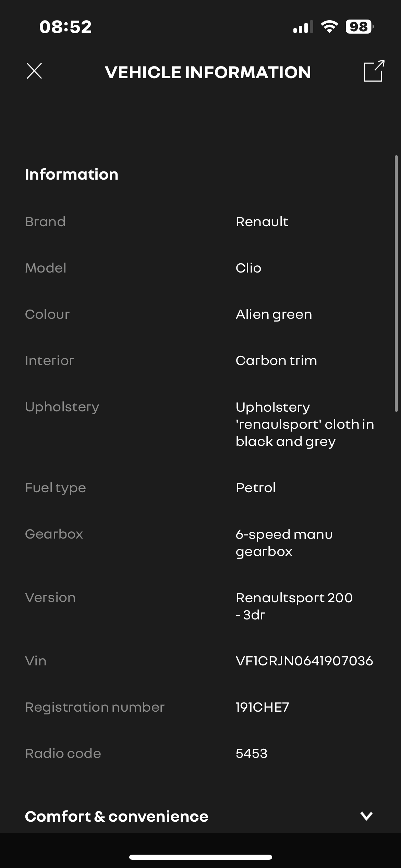Tap the VIN number value

tap(304, 661)
